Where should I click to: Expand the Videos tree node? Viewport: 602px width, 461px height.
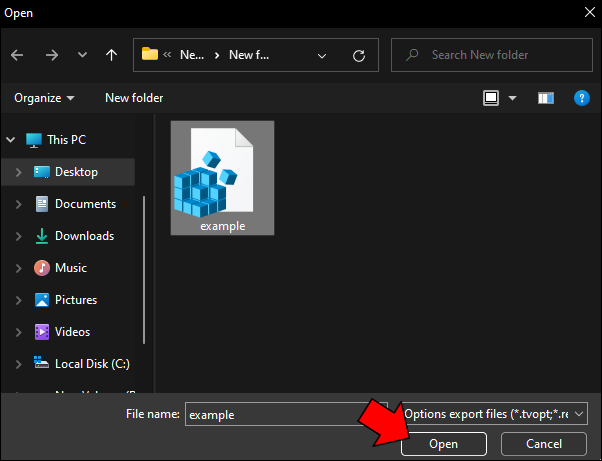(18, 332)
